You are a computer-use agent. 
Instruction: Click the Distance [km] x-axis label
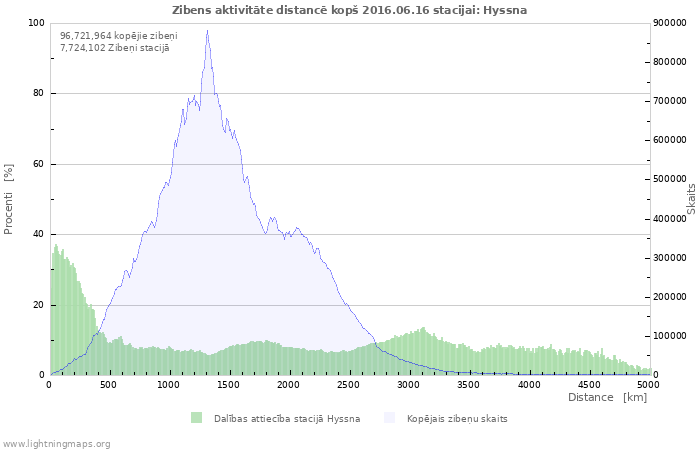607,398
